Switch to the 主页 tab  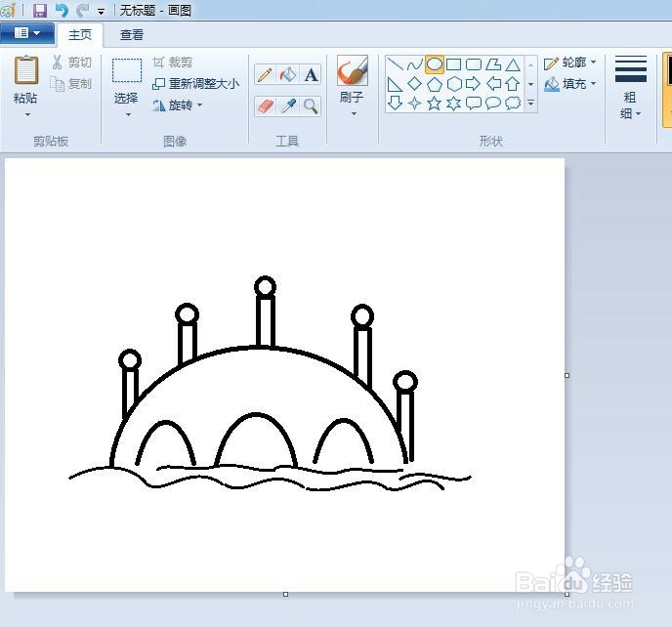(80, 35)
